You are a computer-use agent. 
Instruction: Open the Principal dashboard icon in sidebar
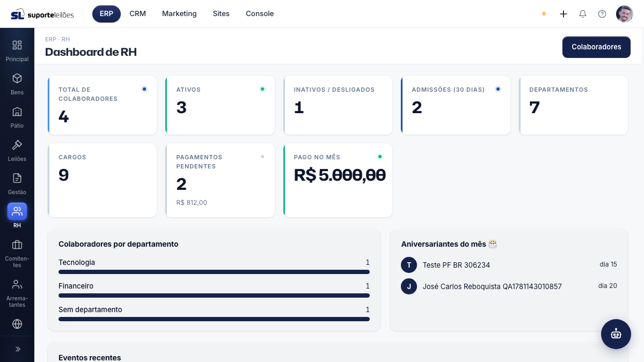click(x=17, y=45)
